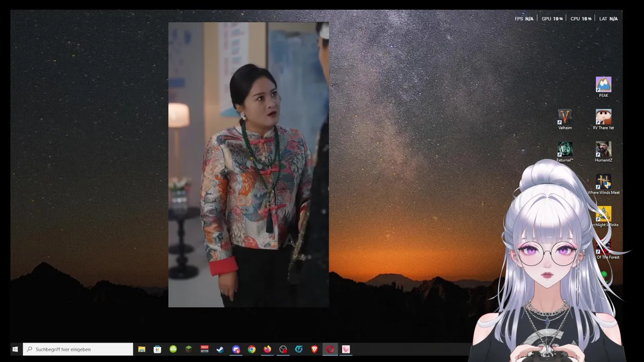Open OBS Studio from the taskbar
The image size is (644, 362).
point(283,349)
